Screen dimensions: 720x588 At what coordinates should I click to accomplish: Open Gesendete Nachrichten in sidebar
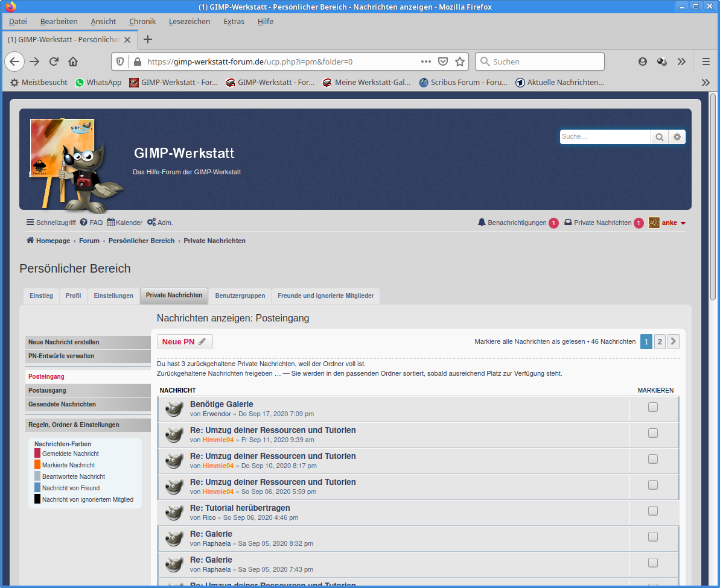[x=88, y=405]
